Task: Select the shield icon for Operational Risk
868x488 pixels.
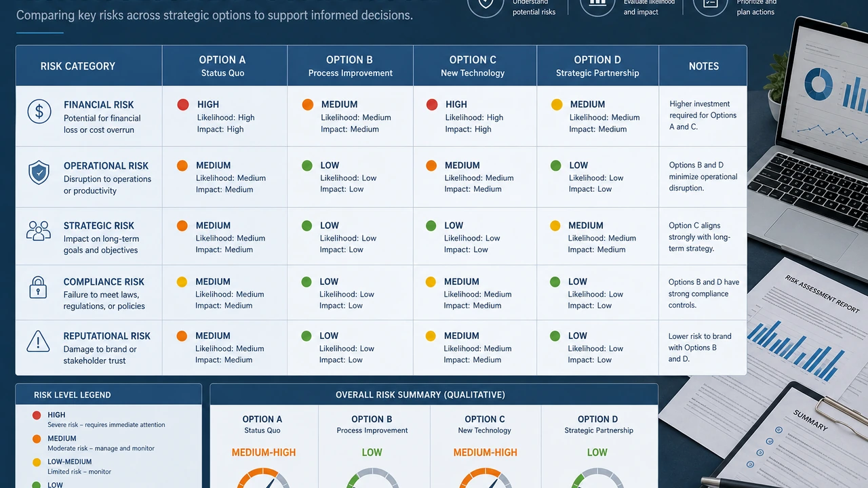Action: click(x=39, y=172)
